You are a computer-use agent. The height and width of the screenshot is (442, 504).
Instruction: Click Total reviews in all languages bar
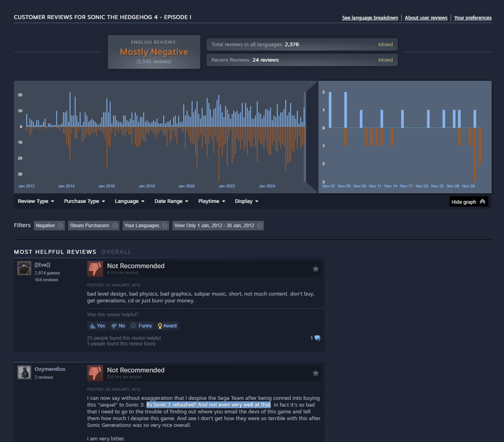pyautogui.click(x=302, y=45)
